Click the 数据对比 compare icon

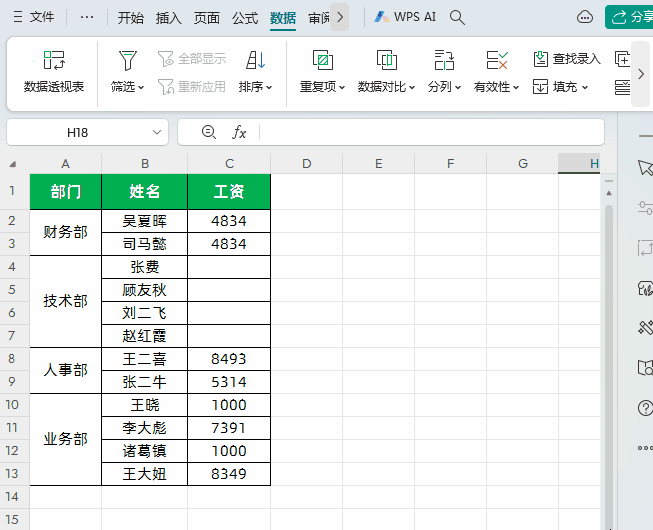tap(386, 60)
